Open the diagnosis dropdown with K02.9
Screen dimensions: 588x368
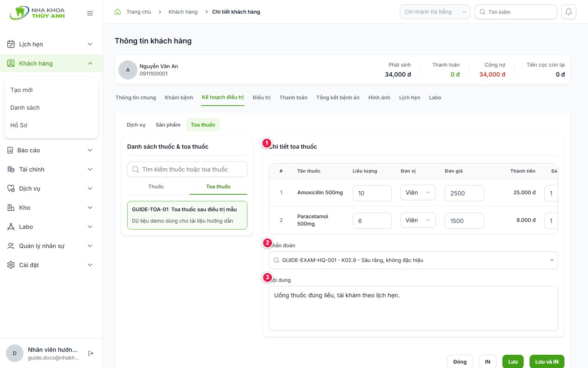(413, 260)
